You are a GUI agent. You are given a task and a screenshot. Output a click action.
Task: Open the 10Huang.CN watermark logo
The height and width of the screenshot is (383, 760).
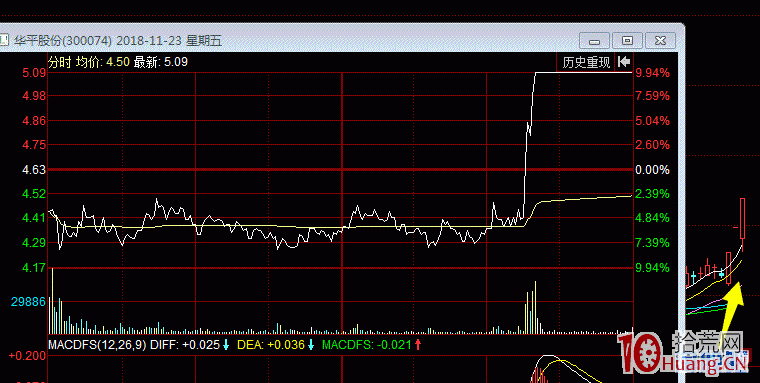click(x=683, y=354)
